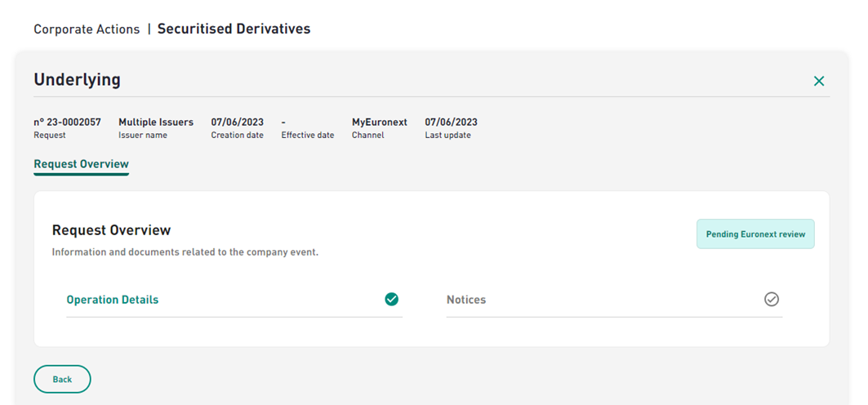Click the request number 23-0002057
This screenshot has width=868, height=405.
(68, 122)
